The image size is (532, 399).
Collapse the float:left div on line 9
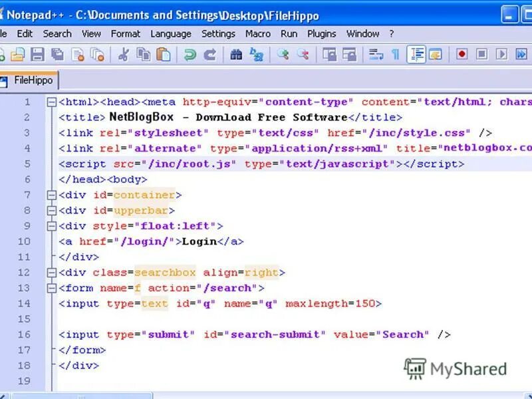pos(51,226)
